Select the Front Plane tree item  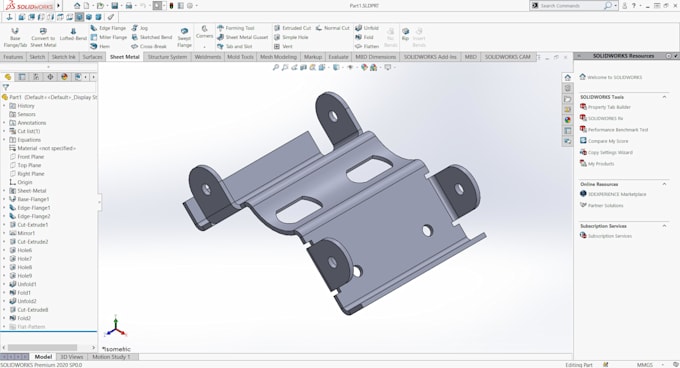[30, 157]
